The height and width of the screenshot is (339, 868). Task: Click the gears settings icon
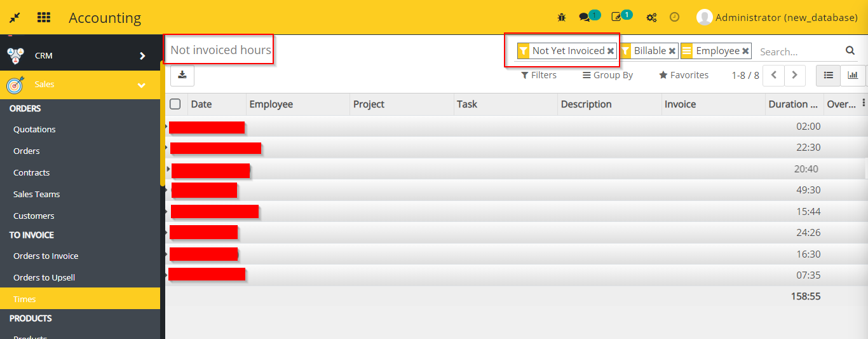coord(651,18)
